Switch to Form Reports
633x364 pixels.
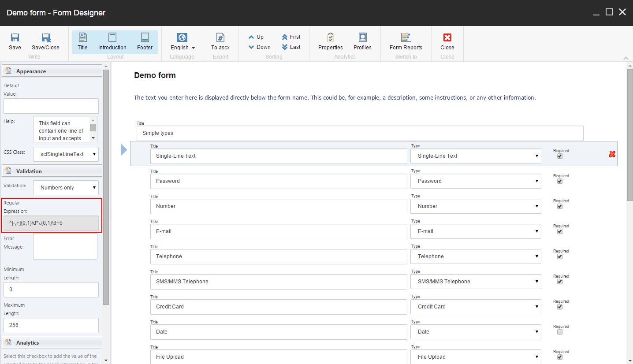(406, 41)
